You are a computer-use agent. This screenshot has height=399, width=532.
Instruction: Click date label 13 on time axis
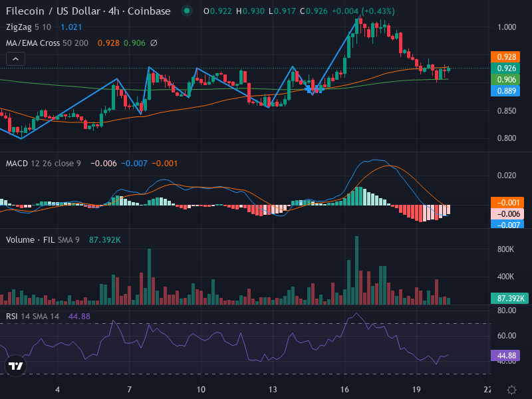coord(273,390)
